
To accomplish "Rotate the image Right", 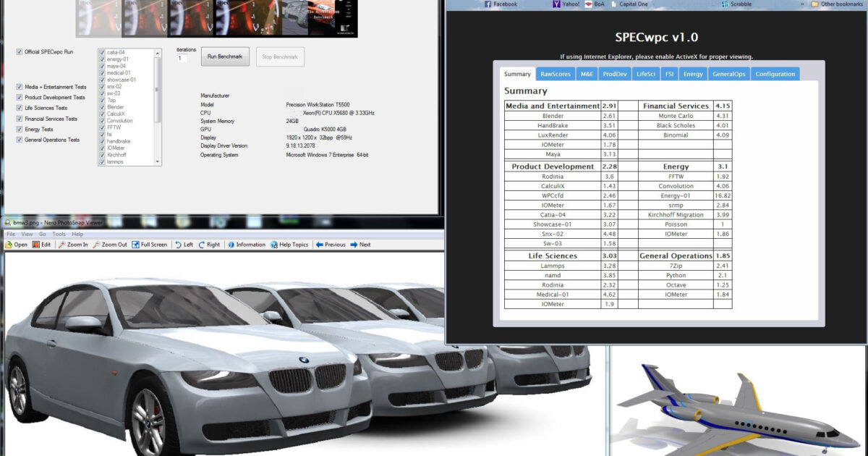I will click(209, 244).
